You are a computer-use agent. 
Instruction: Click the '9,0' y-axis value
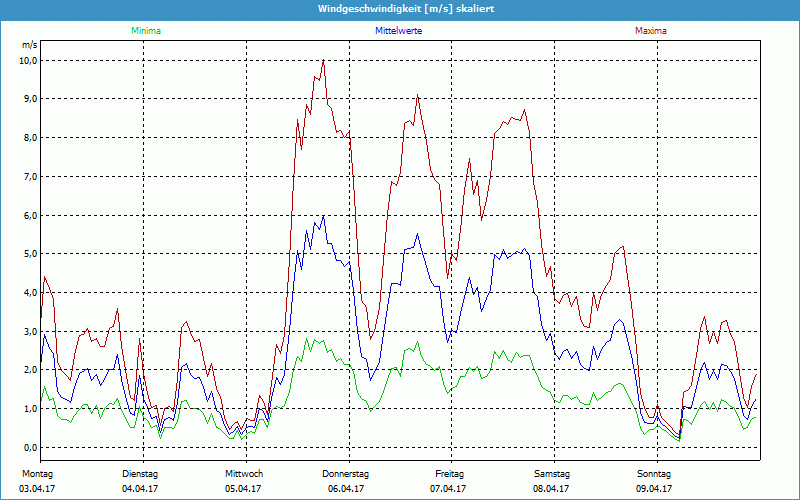pyautogui.click(x=31, y=99)
